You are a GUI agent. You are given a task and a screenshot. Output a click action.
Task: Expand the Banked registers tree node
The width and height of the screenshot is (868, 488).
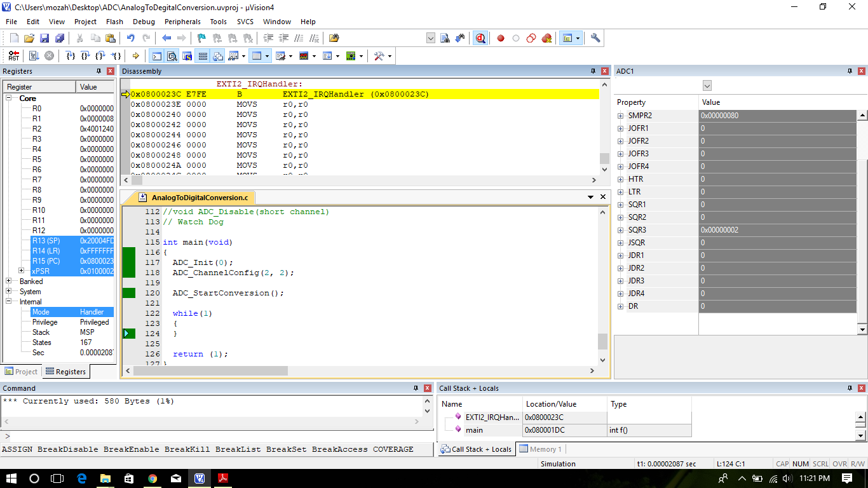tap(9, 281)
